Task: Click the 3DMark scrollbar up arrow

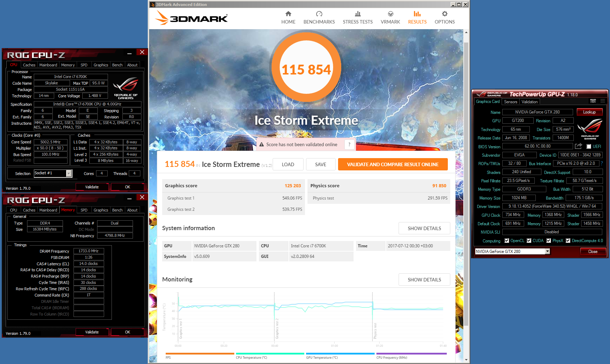Action: 466,32
